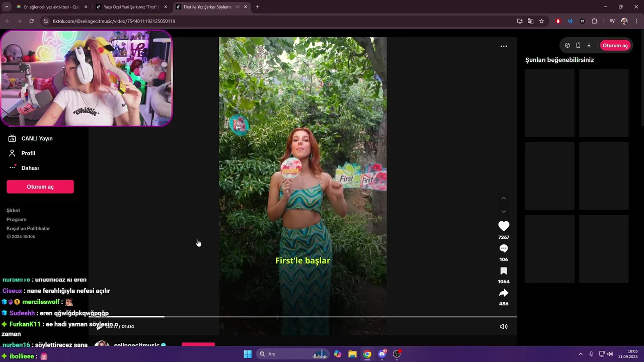Viewport: 644px width, 362px height.
Task: Open the media controls icon
Action: pyautogui.click(x=612, y=21)
